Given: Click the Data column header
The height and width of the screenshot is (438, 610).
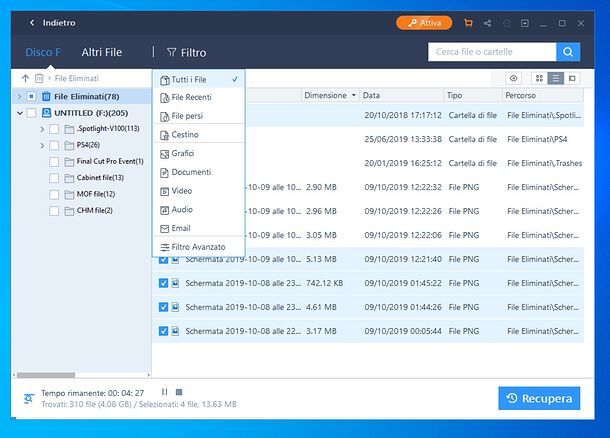Looking at the screenshot, I should (401, 95).
